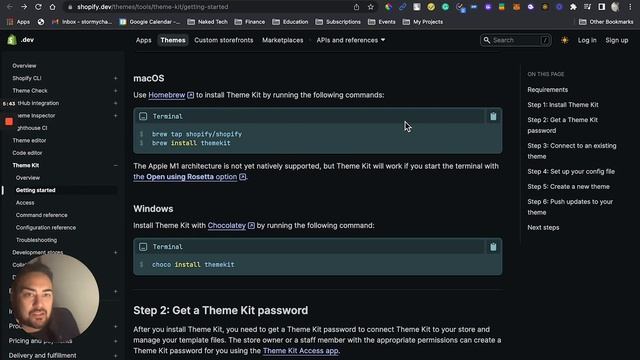Viewport: 640px width, 360px height.
Task: Open the Chrome profile avatar
Action: (x=615, y=7)
